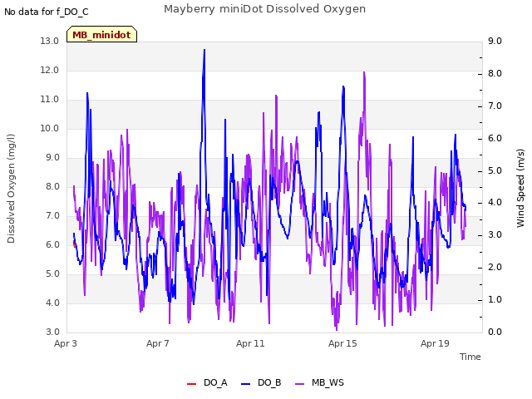This screenshot has width=532, height=399.
Task: Toggle the MB_WS series legend label
Action: point(328,382)
